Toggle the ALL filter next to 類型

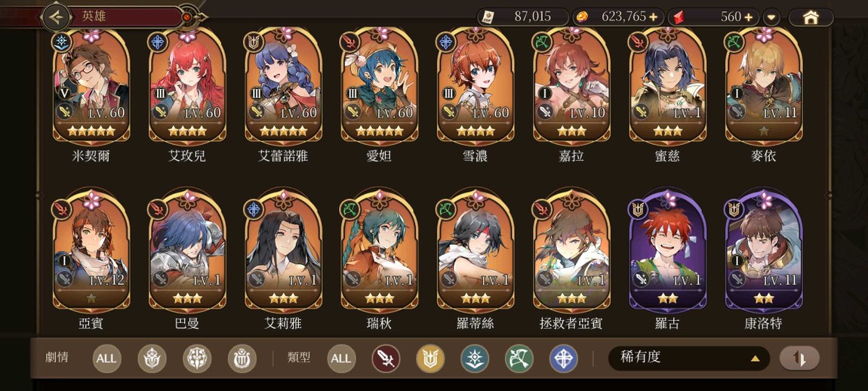coord(341,359)
